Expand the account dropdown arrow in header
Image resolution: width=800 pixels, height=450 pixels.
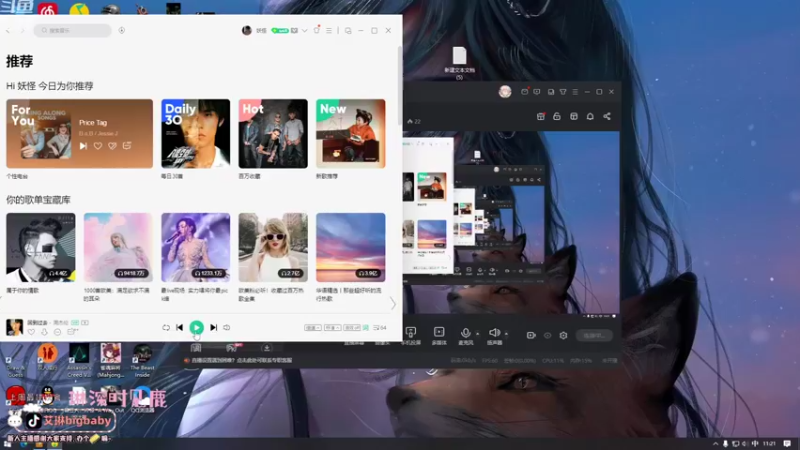(305, 31)
